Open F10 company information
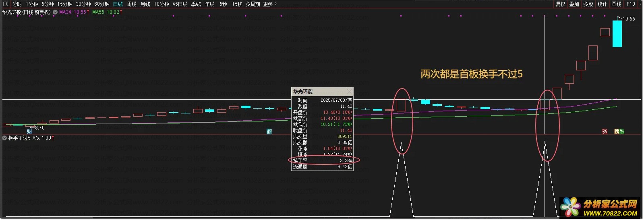 coord(631,4)
